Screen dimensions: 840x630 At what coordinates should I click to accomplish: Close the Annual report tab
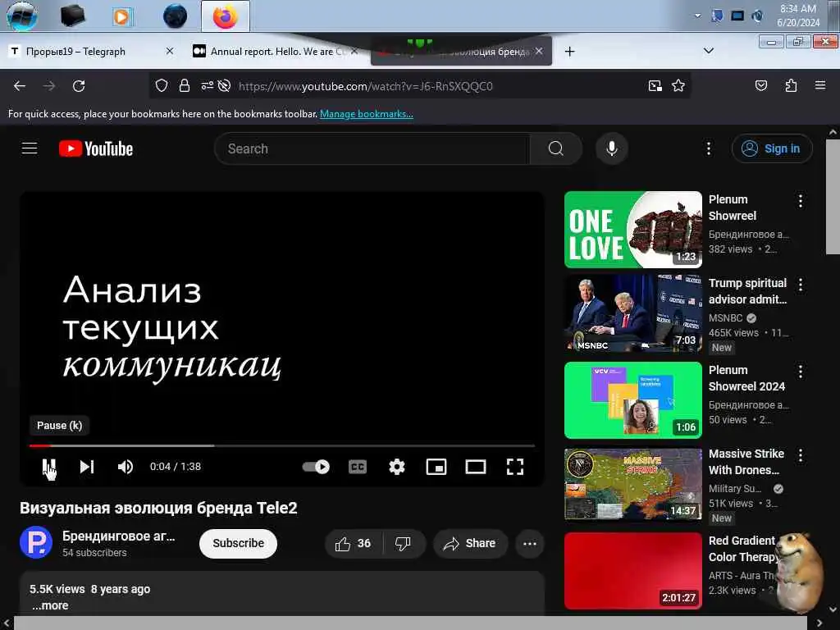pos(354,51)
